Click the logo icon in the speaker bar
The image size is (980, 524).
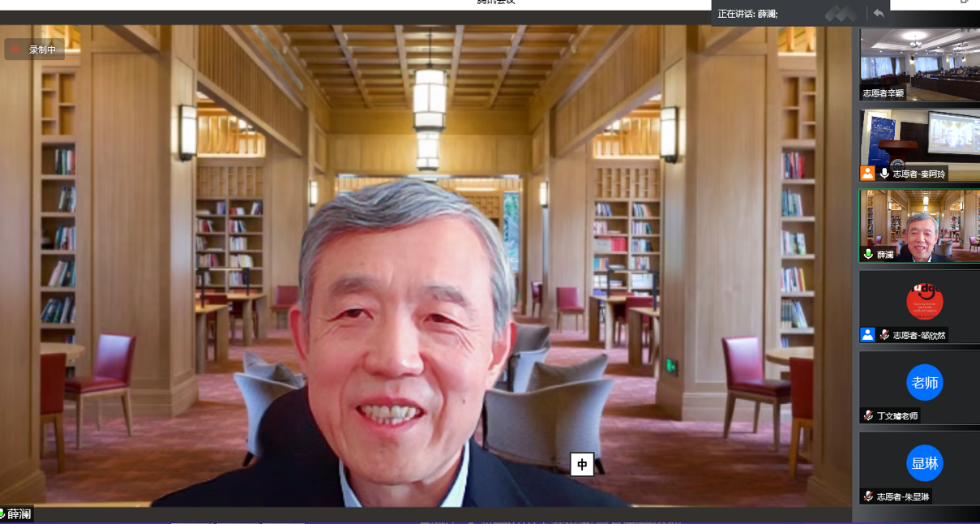(841, 13)
